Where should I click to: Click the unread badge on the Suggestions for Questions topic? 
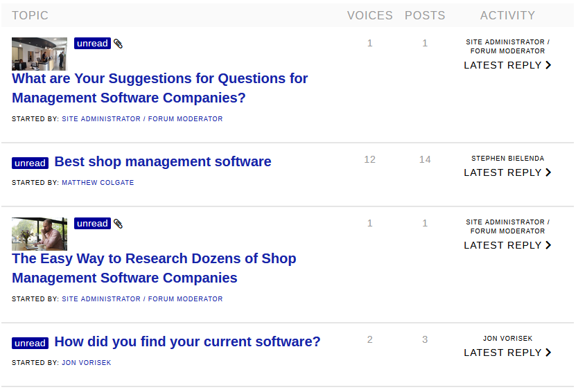click(x=93, y=43)
